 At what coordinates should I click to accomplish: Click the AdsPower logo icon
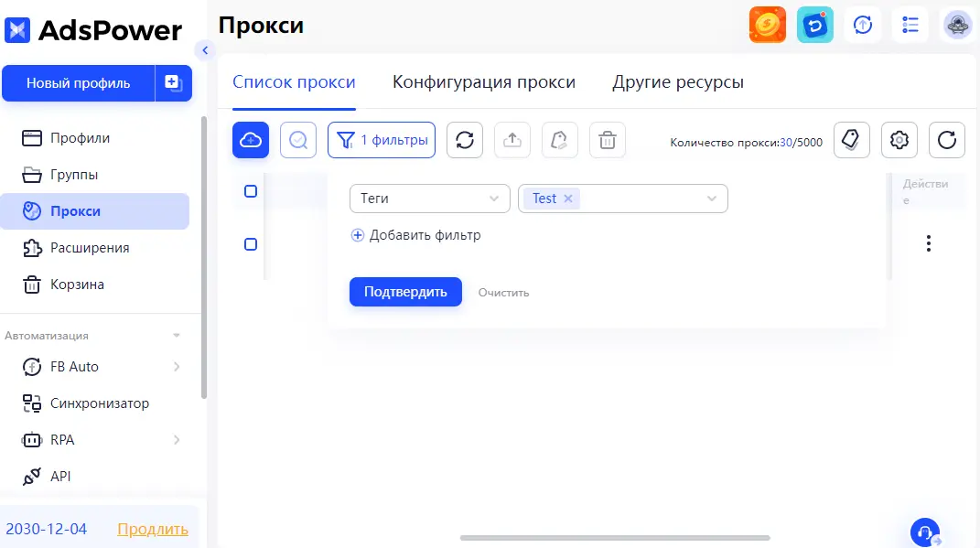16,30
